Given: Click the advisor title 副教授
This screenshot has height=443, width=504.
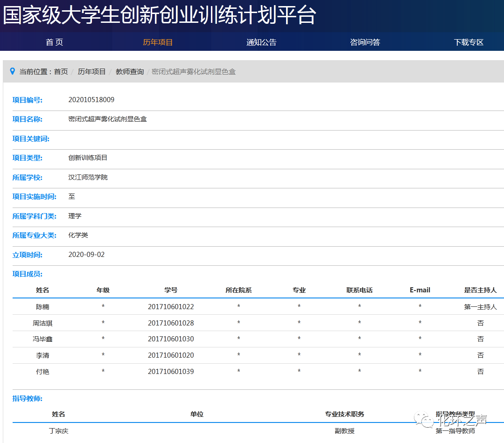Looking at the screenshot, I should coord(344,431).
